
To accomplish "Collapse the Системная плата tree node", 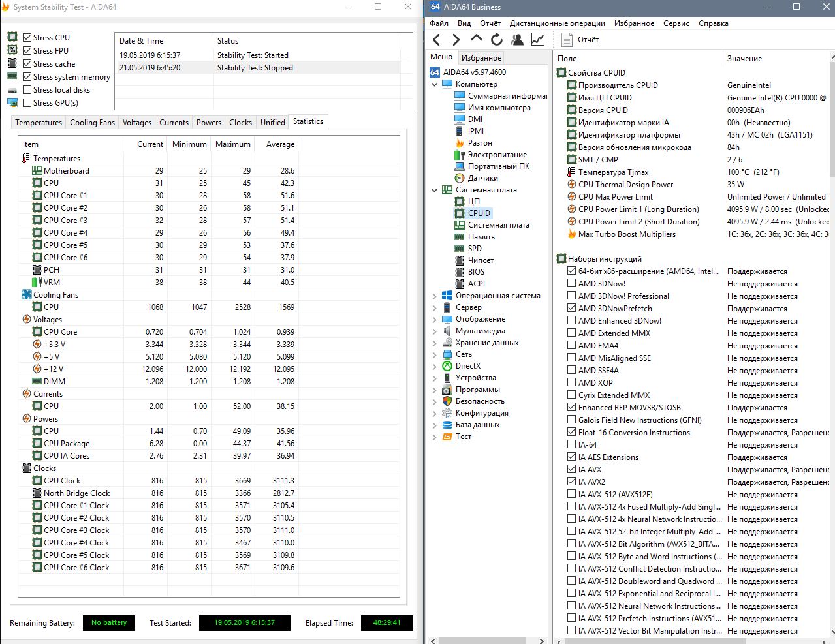I will pos(435,190).
